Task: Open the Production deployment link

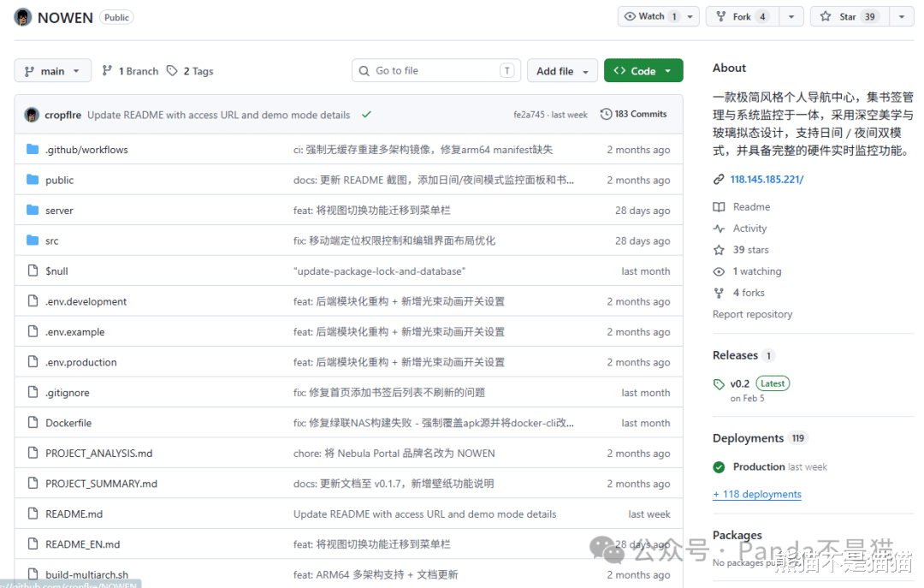Action: [x=759, y=466]
